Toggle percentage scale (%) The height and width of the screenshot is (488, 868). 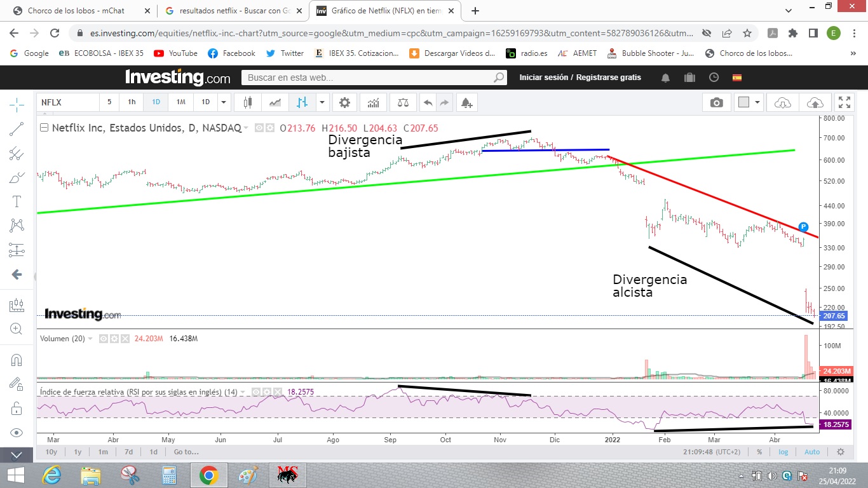[759, 452]
